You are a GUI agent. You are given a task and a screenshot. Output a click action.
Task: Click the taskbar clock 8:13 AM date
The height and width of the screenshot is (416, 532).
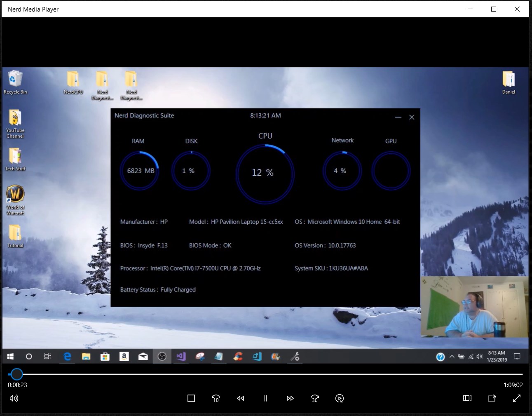[497, 356]
